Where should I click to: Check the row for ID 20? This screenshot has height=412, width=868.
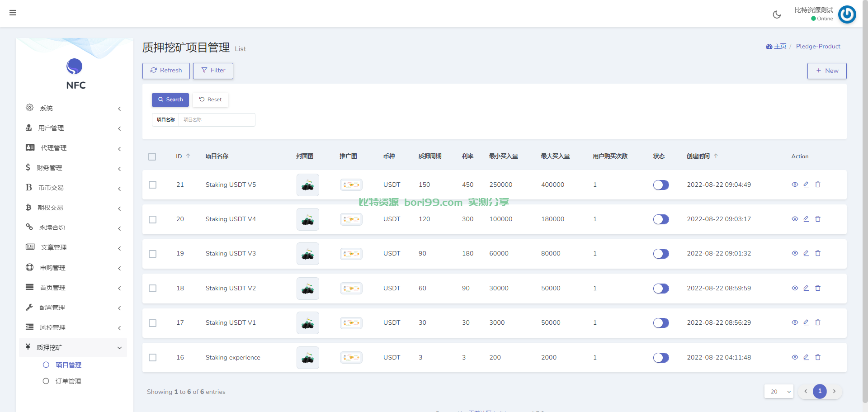(x=153, y=219)
